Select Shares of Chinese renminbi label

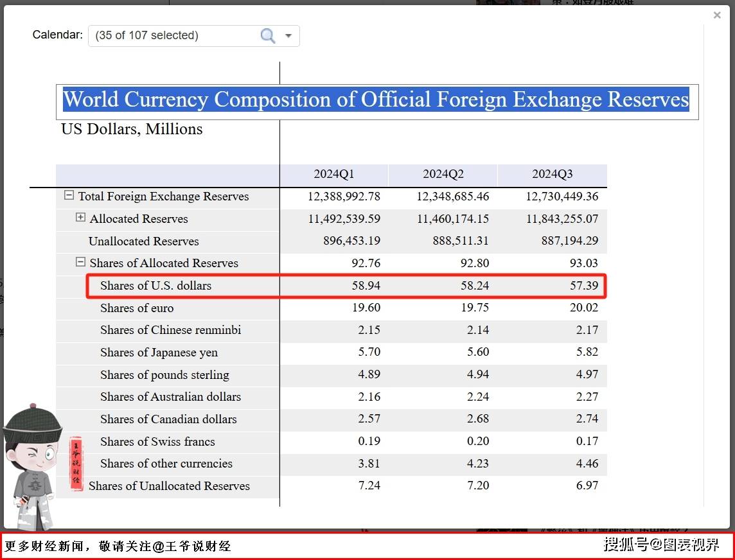click(x=171, y=330)
